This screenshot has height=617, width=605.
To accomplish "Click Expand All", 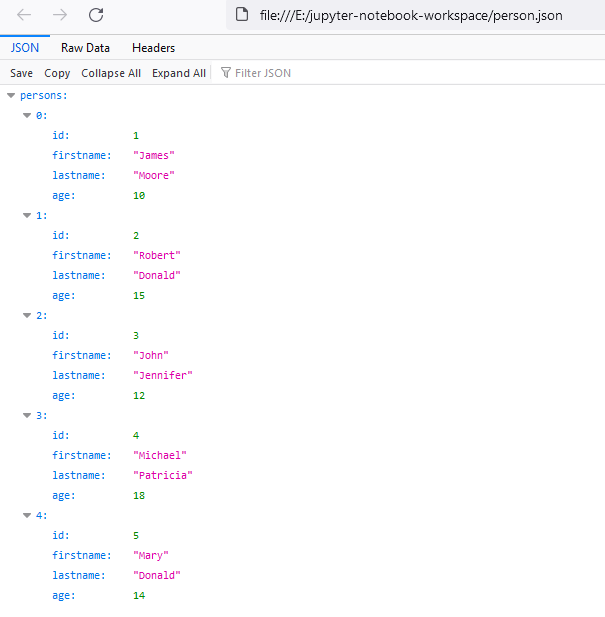I will 179,73.
